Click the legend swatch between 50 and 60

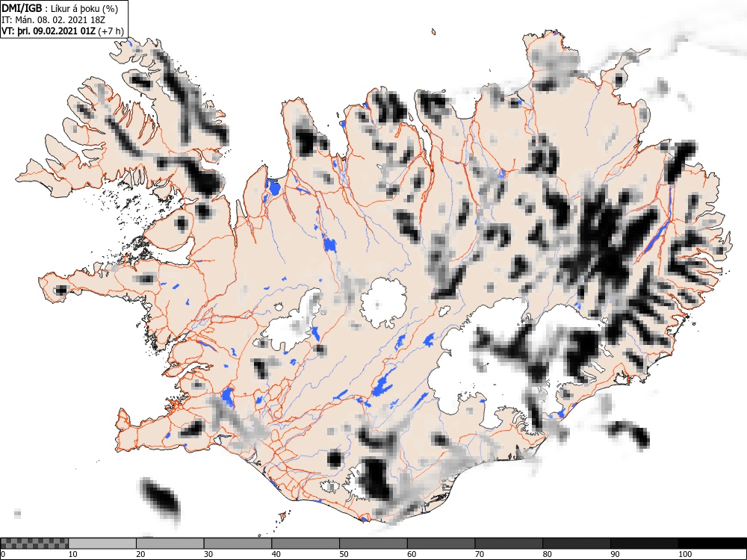coord(373,544)
